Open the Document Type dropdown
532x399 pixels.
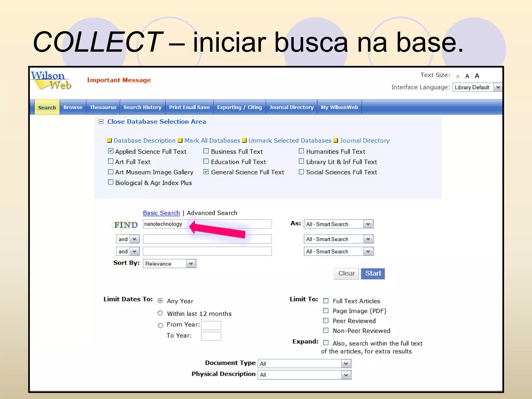pyautogui.click(x=304, y=363)
